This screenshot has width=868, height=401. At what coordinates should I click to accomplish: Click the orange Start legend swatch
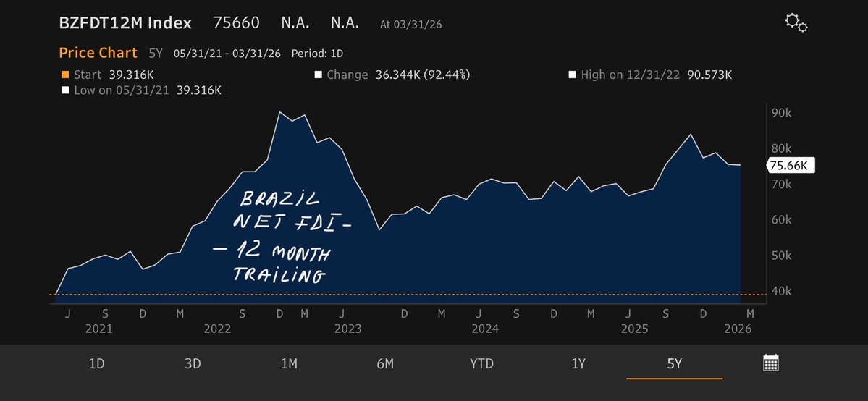[x=64, y=75]
